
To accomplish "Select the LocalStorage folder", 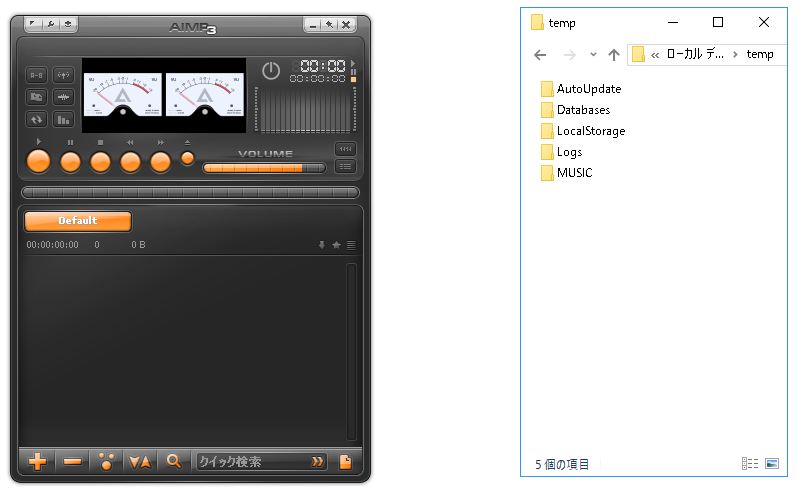I will pyautogui.click(x=583, y=131).
